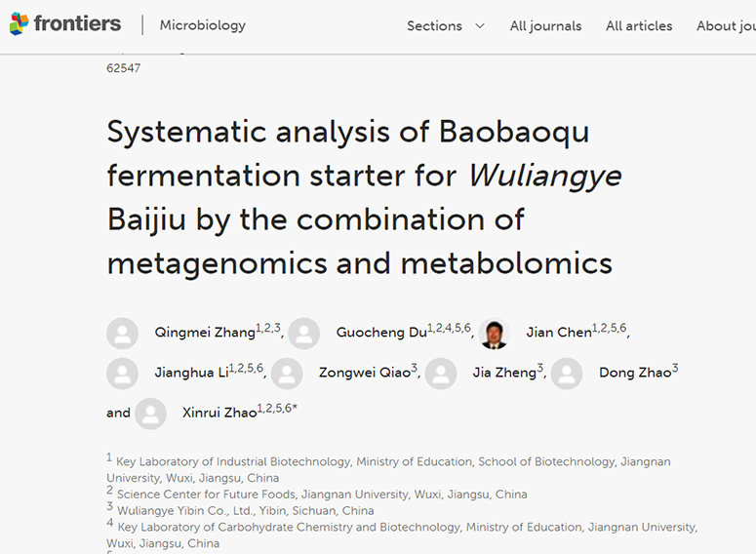Screen dimensions: 756x554
Task: Open Xinrui Zhao author link
Action: pyautogui.click(x=219, y=414)
